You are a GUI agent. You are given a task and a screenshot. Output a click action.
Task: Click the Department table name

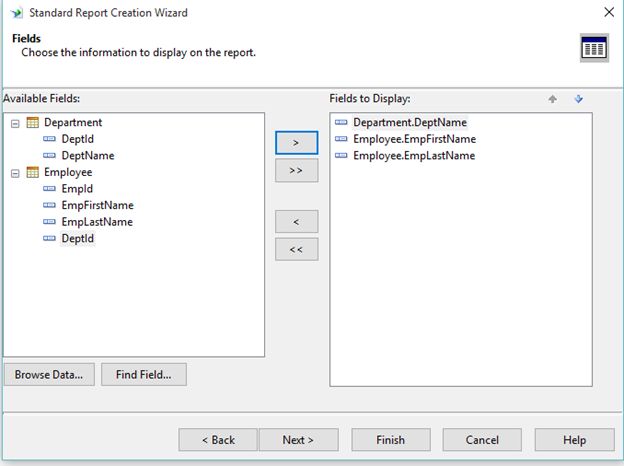point(73,123)
